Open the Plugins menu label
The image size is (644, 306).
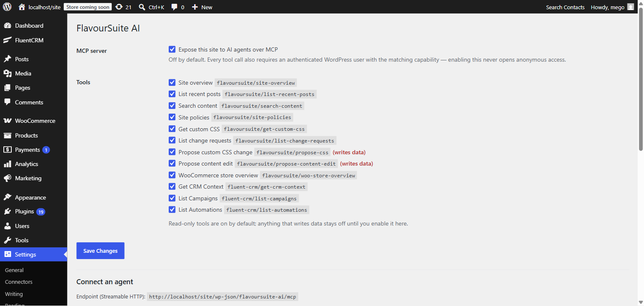pos(24,211)
